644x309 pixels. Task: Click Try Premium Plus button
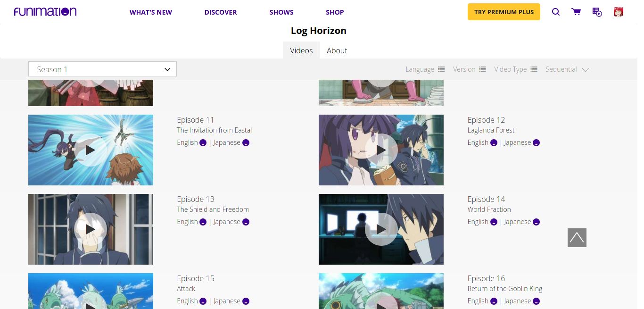[x=504, y=12]
